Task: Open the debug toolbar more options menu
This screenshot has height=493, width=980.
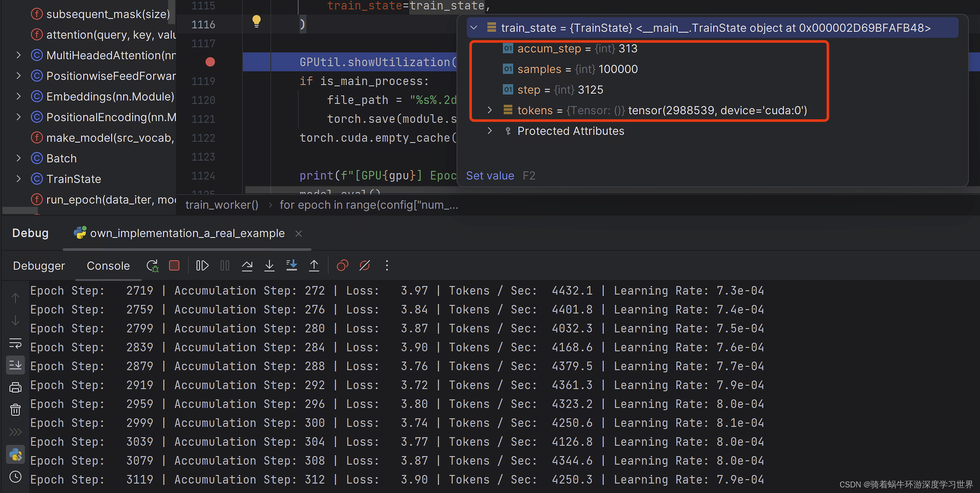Action: [x=387, y=266]
